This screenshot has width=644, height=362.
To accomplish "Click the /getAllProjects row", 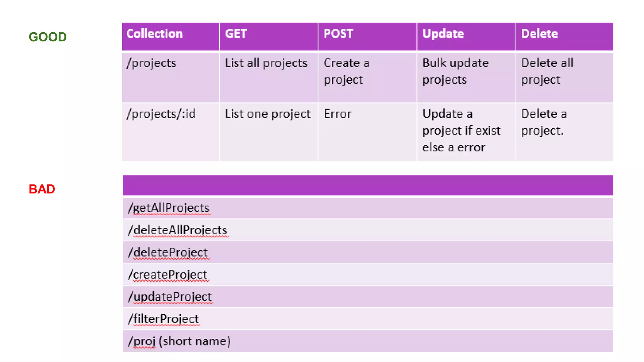I will tap(169, 208).
